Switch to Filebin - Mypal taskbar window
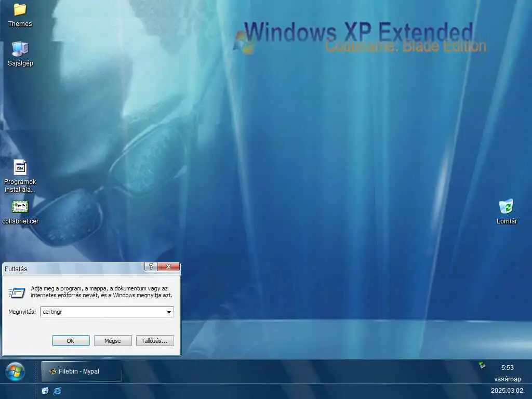Viewport: 532px width, 399px height. click(x=82, y=371)
